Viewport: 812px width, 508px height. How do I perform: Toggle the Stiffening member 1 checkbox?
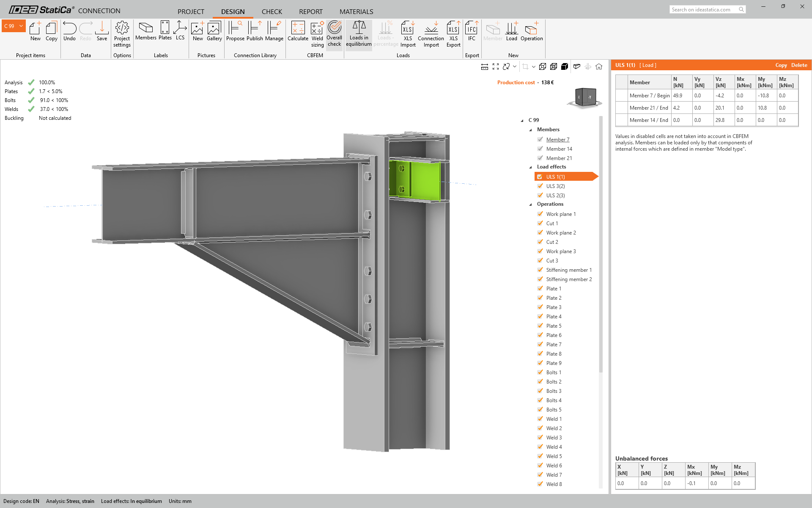pyautogui.click(x=540, y=270)
